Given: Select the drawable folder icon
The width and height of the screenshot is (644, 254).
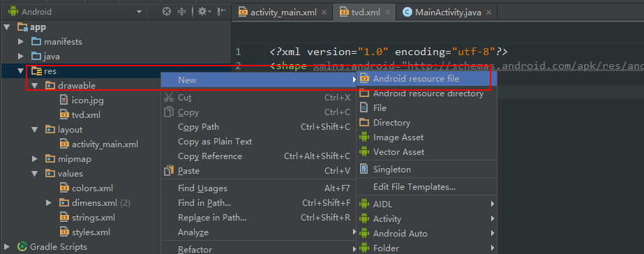Looking at the screenshot, I should click(x=50, y=86).
